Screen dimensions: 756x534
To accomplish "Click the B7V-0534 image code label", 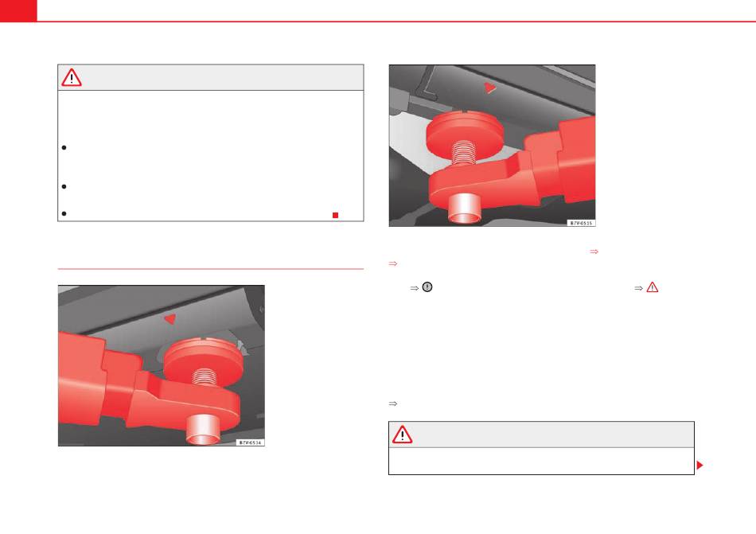I will [x=250, y=442].
